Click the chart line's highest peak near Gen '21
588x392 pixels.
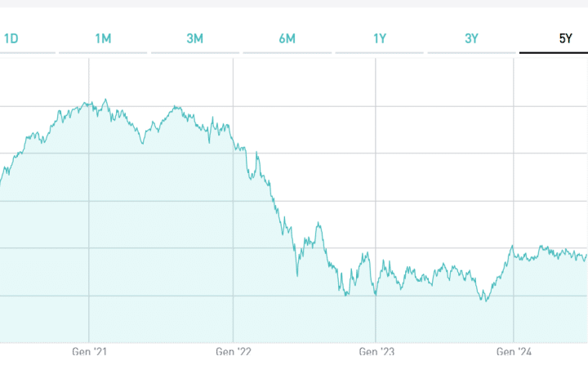pyautogui.click(x=105, y=100)
